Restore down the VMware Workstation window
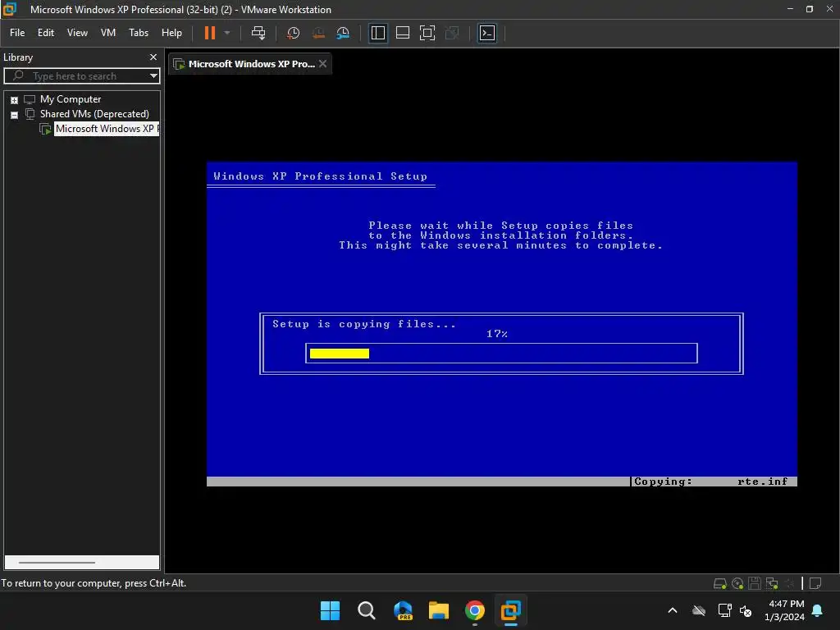Image resolution: width=840 pixels, height=630 pixels. coord(810,9)
